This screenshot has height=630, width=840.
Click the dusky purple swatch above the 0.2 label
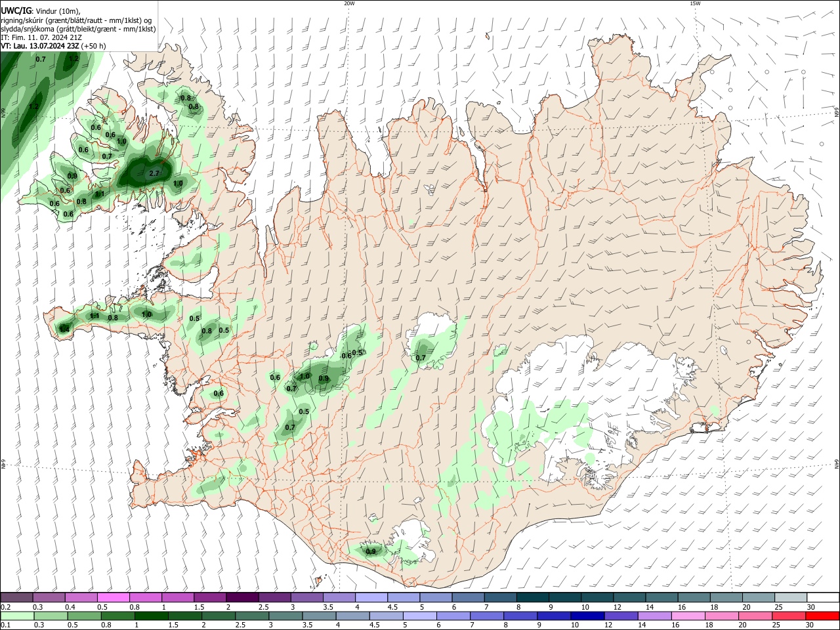click(x=16, y=598)
